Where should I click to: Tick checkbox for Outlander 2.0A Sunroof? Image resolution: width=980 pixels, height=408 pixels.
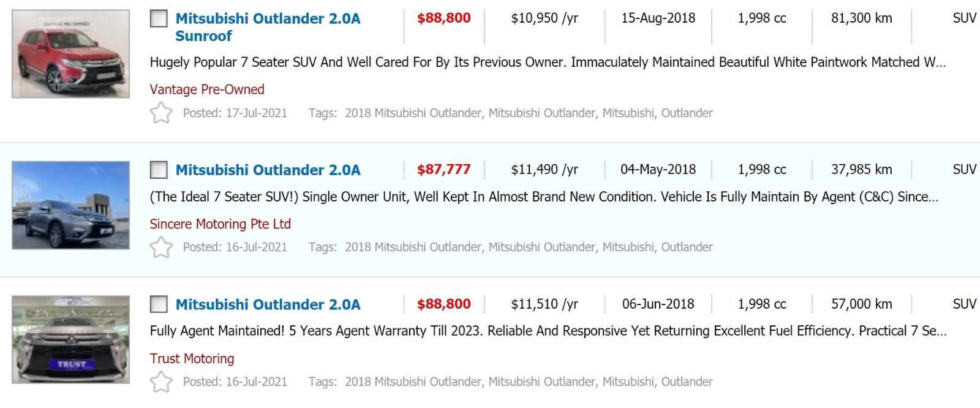tap(159, 18)
